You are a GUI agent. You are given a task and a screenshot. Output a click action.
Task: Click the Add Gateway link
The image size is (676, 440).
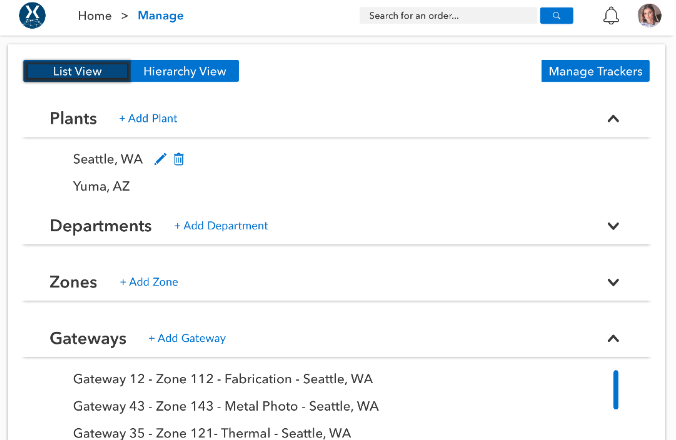pos(187,338)
